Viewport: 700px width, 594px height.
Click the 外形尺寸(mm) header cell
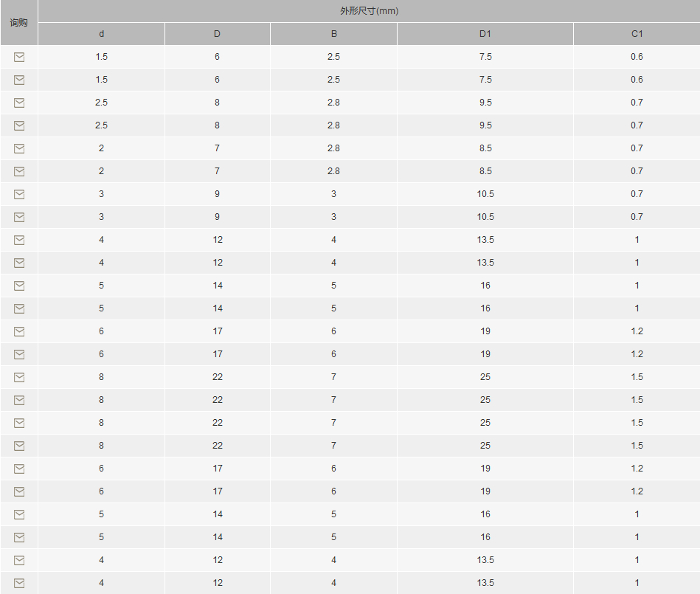click(x=370, y=11)
